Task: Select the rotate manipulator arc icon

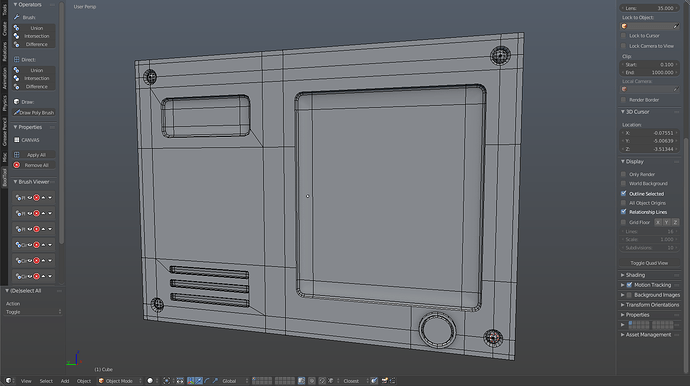Action: (x=207, y=381)
